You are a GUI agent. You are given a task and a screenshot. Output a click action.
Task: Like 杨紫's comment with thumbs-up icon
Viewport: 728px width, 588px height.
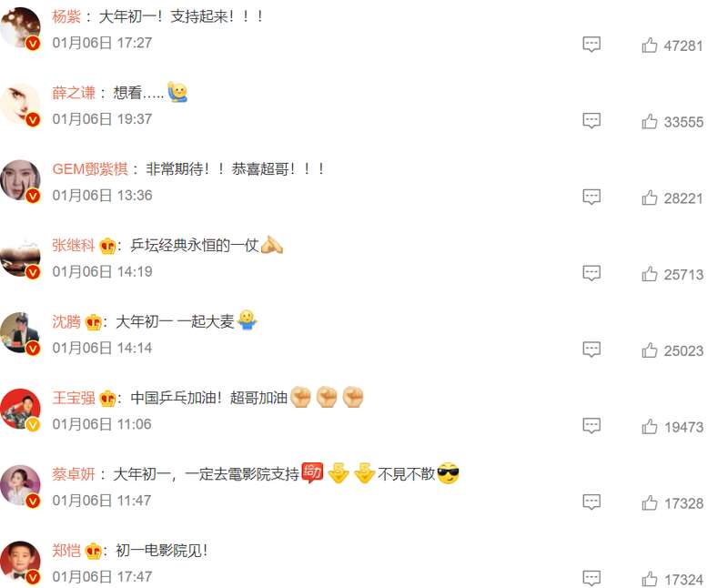(649, 46)
